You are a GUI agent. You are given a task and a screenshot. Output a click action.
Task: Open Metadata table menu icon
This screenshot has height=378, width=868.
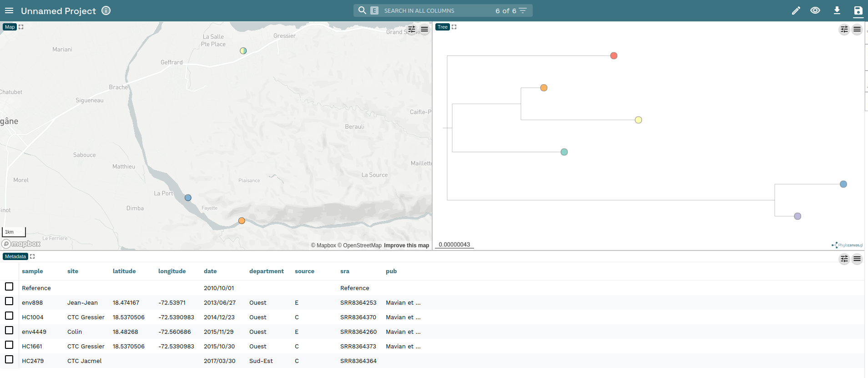click(x=857, y=259)
